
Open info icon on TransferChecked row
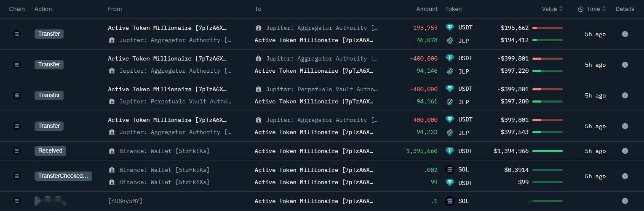click(625, 176)
